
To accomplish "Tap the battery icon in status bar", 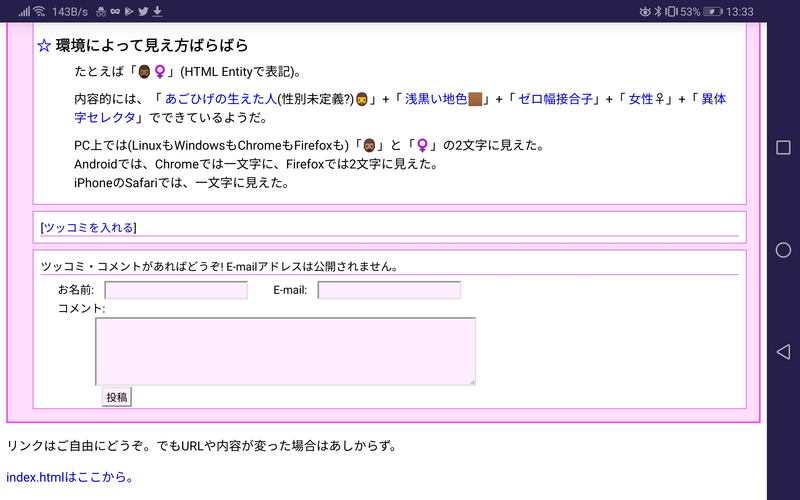I will click(x=713, y=11).
